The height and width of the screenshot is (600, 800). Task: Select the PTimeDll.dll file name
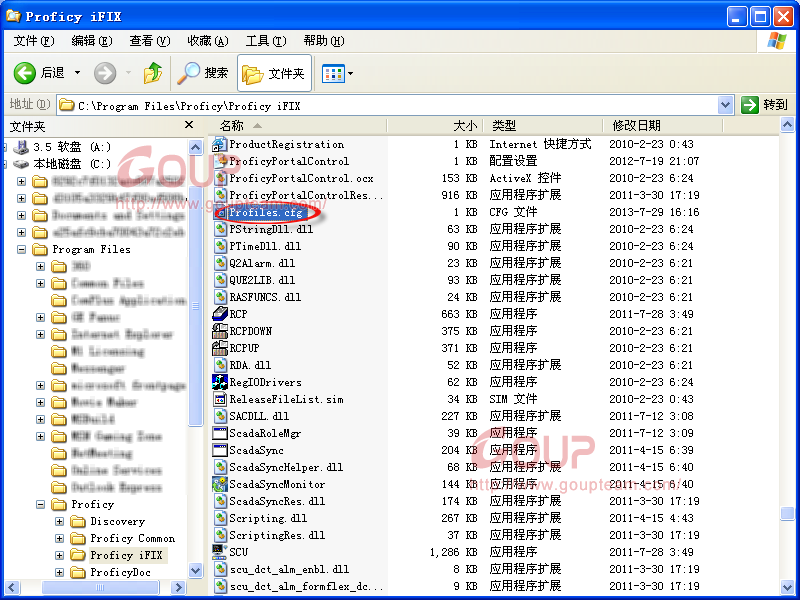(x=265, y=246)
